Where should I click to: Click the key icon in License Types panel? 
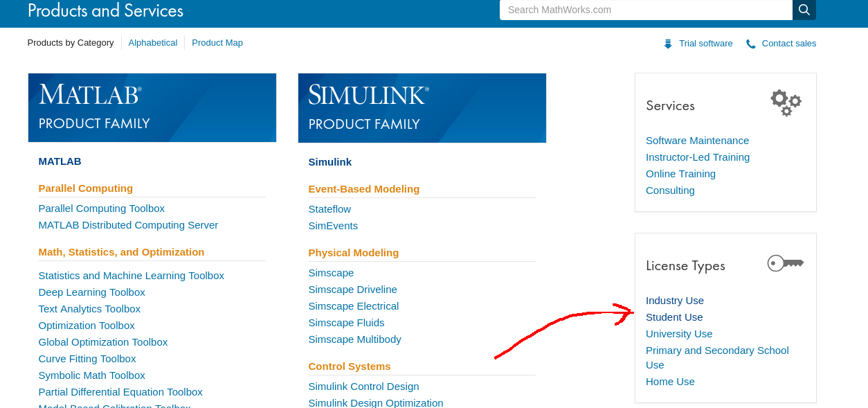(x=785, y=263)
